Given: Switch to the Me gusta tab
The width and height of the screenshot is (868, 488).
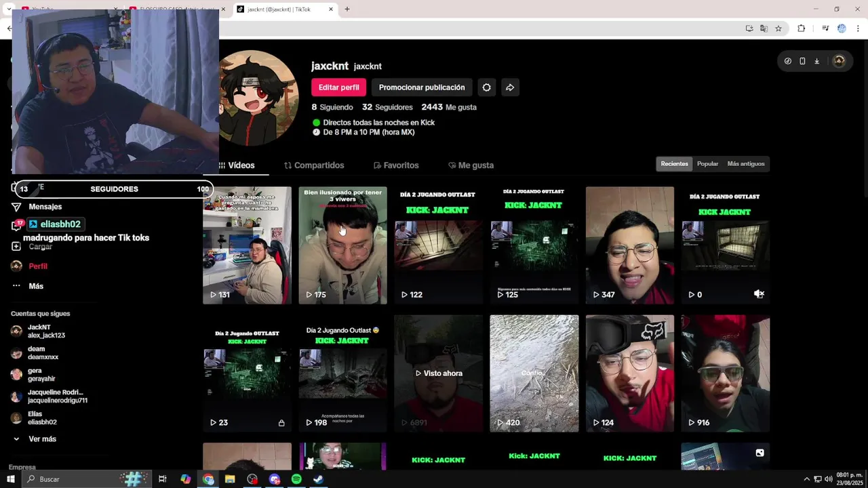Looking at the screenshot, I should 471,165.
